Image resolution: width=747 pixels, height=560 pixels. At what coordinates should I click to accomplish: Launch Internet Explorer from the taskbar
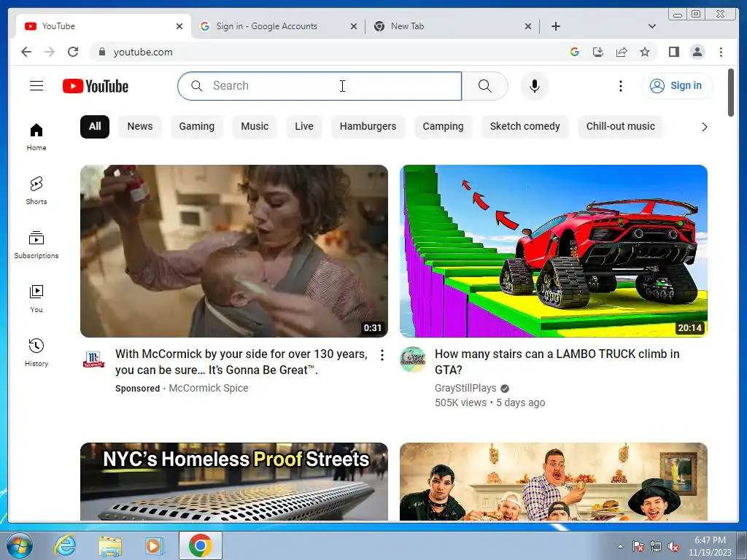click(65, 545)
